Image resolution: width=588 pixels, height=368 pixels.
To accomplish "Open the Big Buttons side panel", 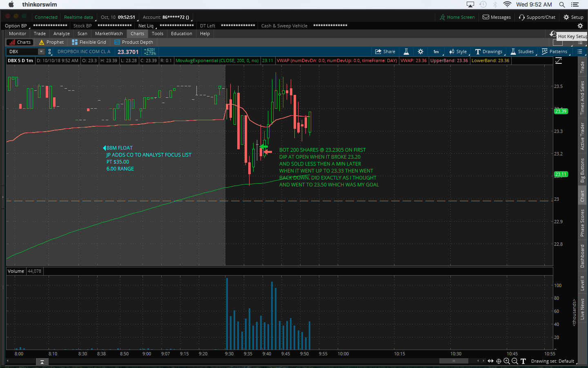I will 583,170.
